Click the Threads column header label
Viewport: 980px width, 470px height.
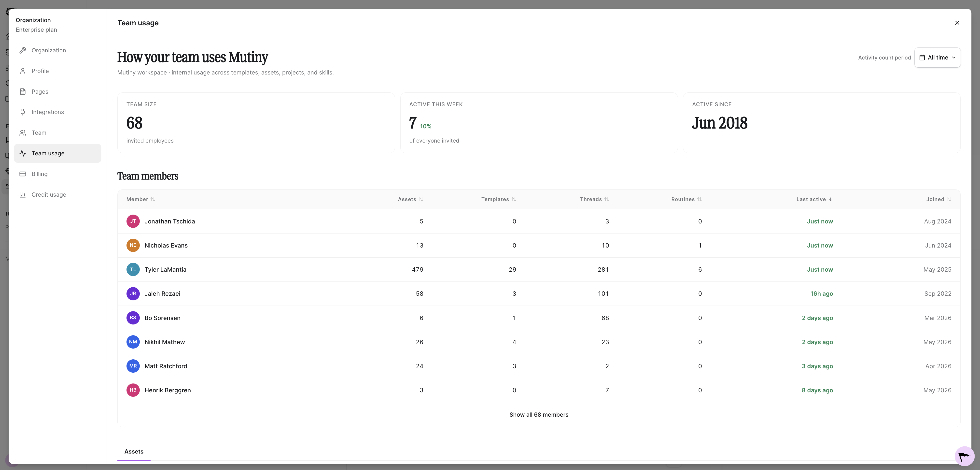591,199
